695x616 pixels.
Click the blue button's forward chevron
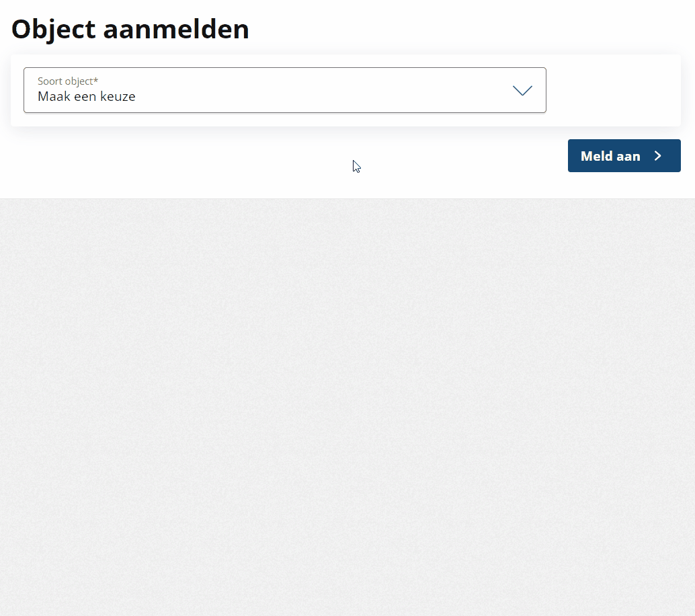(658, 155)
